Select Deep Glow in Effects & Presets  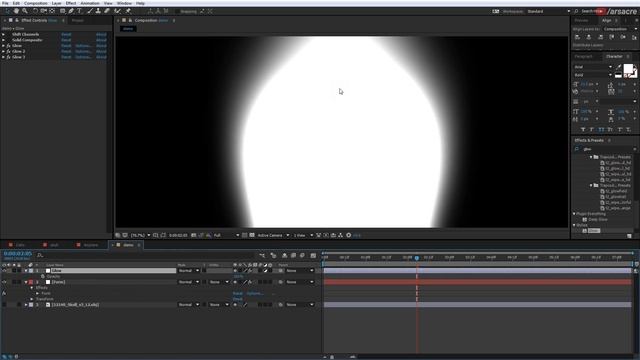598,220
